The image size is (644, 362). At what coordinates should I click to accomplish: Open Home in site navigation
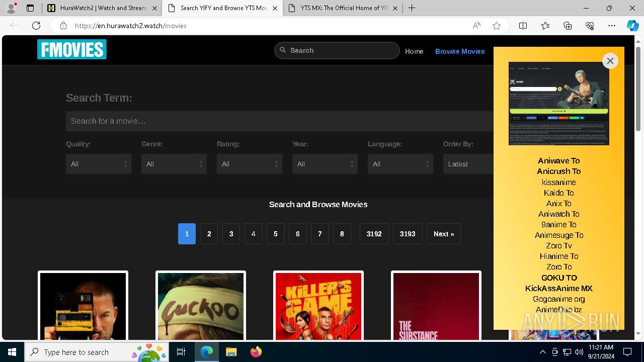click(414, 51)
